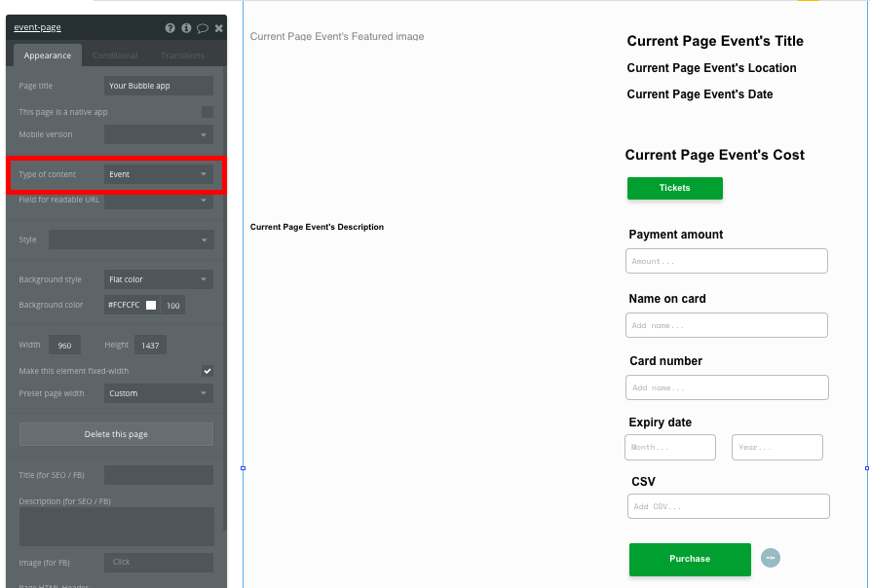Open the help question mark icon
This screenshot has height=588, width=870.
[x=170, y=27]
